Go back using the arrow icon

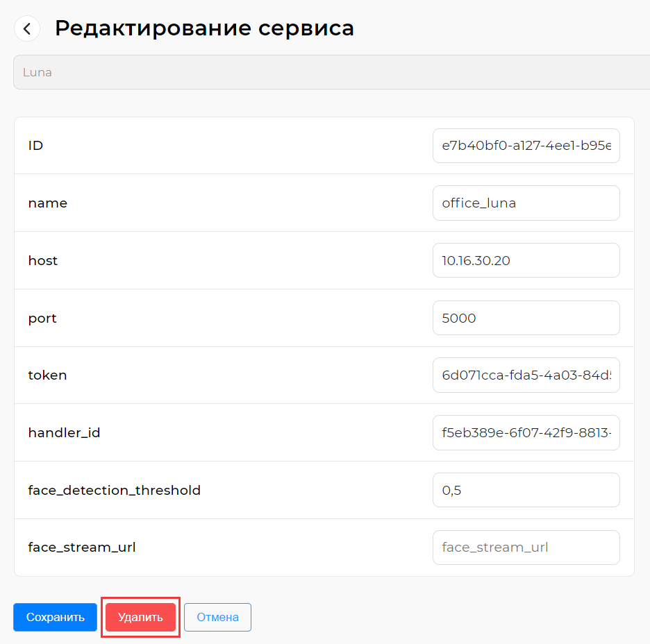(x=27, y=28)
